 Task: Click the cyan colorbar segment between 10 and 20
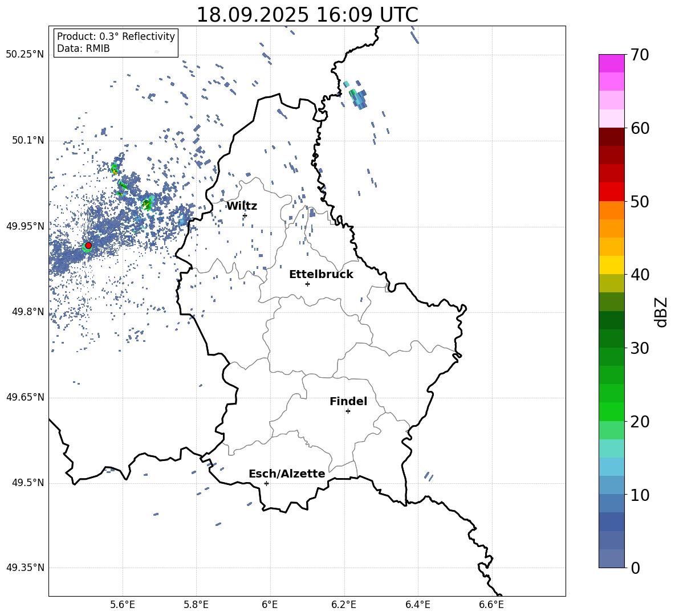(x=612, y=467)
